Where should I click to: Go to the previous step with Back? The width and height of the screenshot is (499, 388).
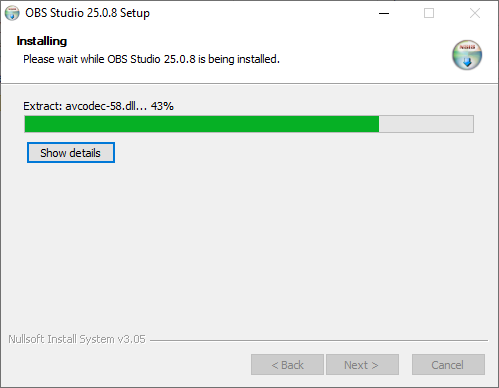click(x=287, y=365)
